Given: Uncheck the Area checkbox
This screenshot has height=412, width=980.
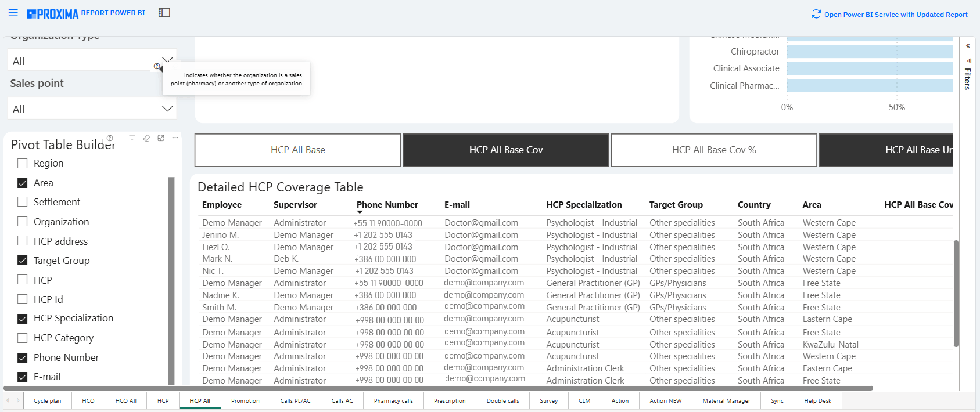Looking at the screenshot, I should coord(23,183).
